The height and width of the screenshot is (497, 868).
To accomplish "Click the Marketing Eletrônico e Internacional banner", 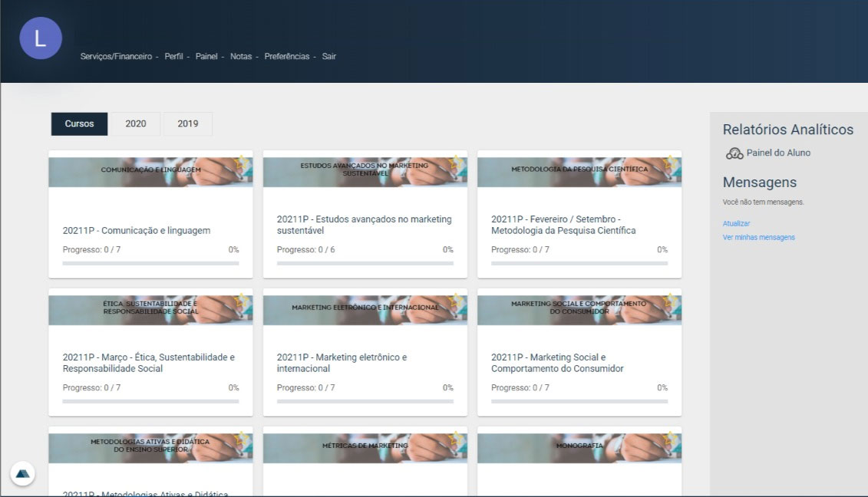I will pos(365,311).
